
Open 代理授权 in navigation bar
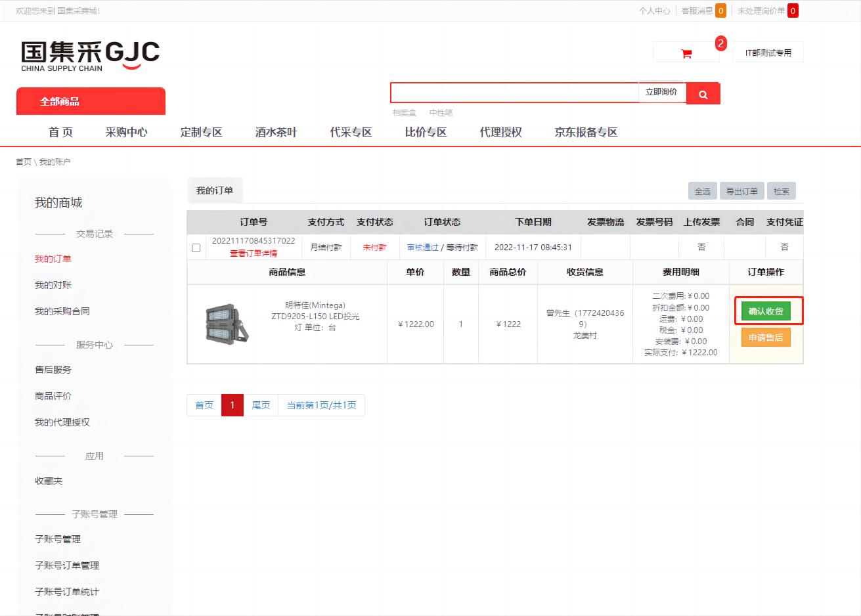click(x=500, y=132)
